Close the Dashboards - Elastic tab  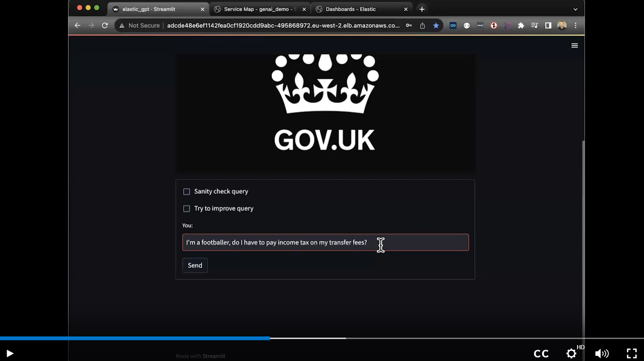(406, 9)
